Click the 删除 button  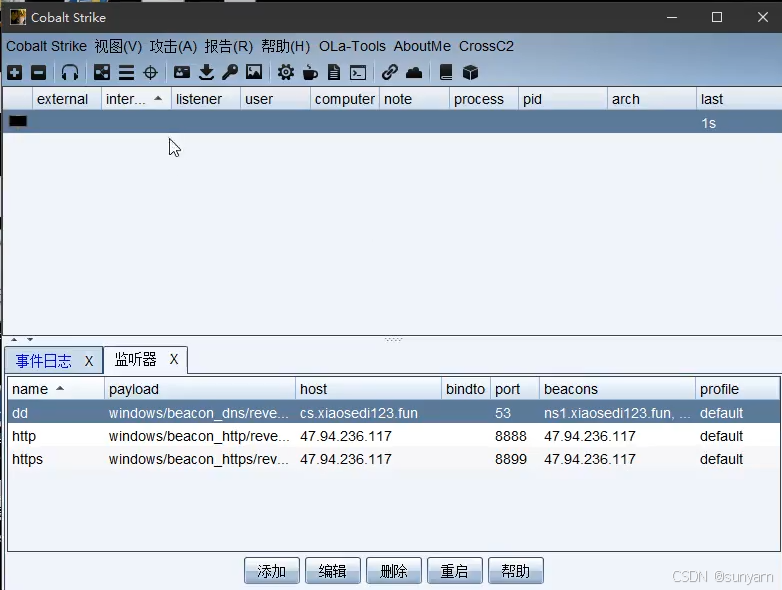pos(394,571)
